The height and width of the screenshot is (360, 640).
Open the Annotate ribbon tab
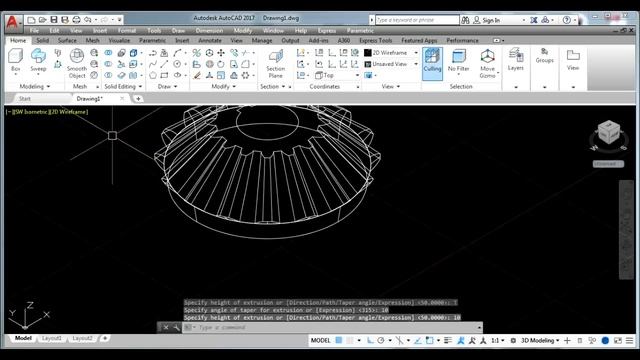pos(210,40)
